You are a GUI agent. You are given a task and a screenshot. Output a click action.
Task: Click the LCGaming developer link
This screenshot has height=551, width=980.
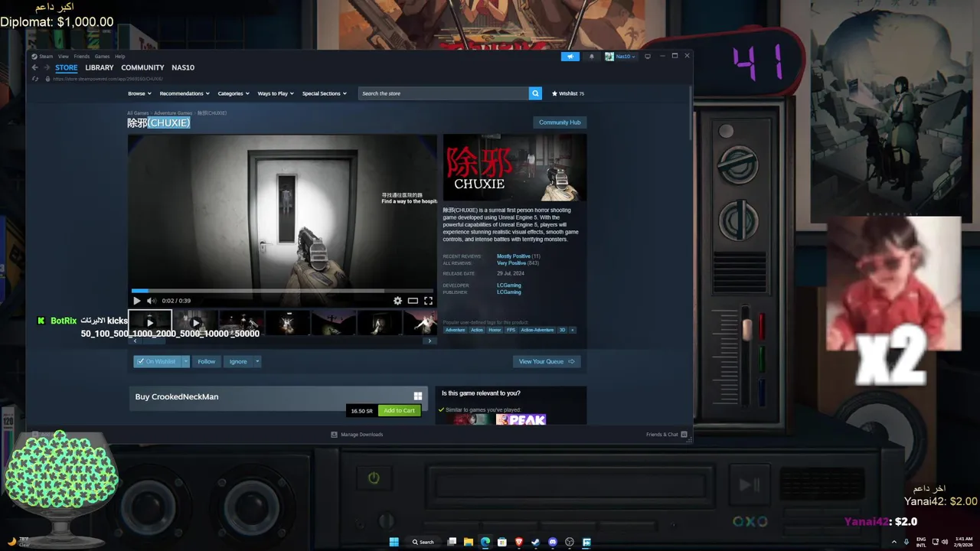click(508, 285)
